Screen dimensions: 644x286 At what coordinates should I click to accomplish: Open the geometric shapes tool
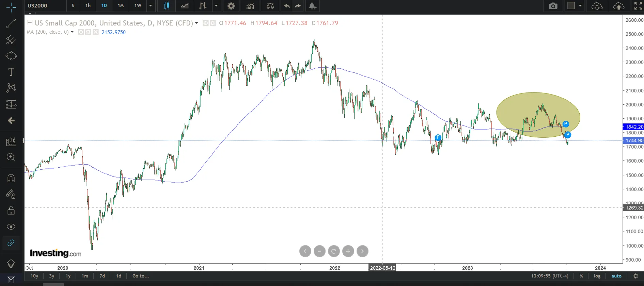tap(11, 56)
